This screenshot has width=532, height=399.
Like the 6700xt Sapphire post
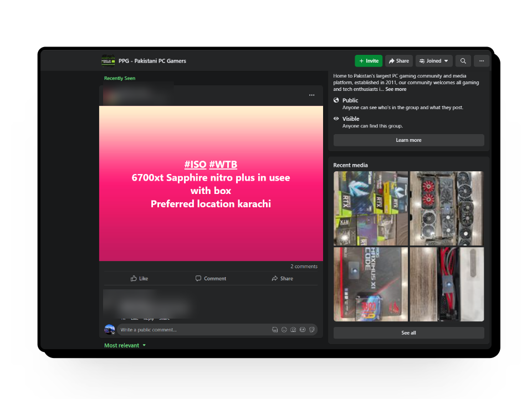click(x=139, y=278)
